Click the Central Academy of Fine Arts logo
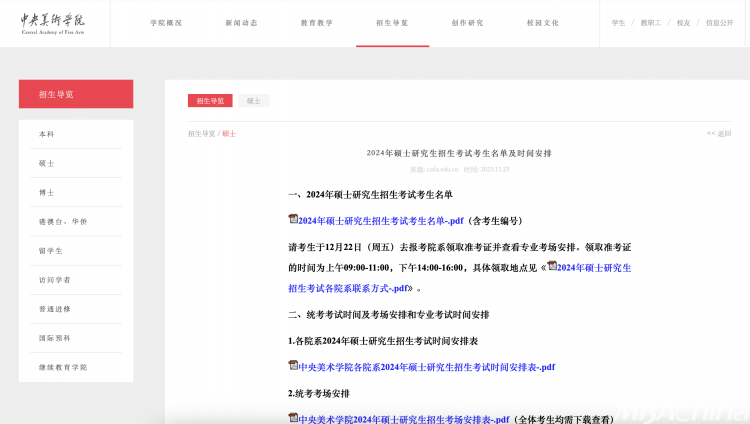This screenshot has width=750, height=424. coord(53,23)
